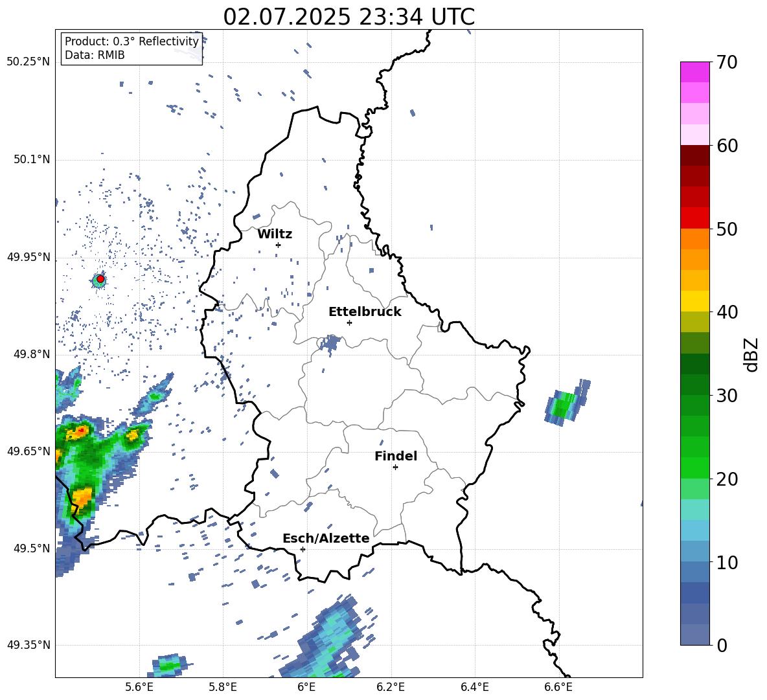Click the Esch/Alzette station cross marker
Image resolution: width=767 pixels, height=700 pixels.
coord(303,549)
